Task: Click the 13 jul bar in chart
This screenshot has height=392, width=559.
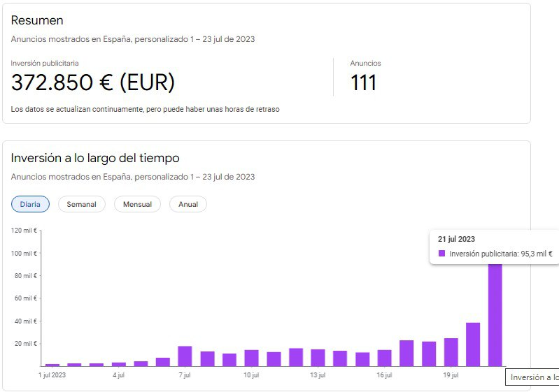Action: click(318, 358)
